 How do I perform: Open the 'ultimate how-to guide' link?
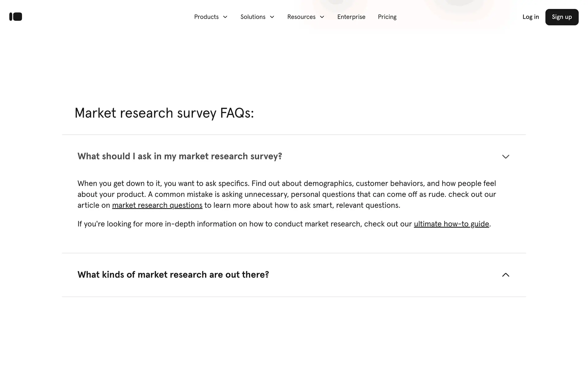(451, 224)
